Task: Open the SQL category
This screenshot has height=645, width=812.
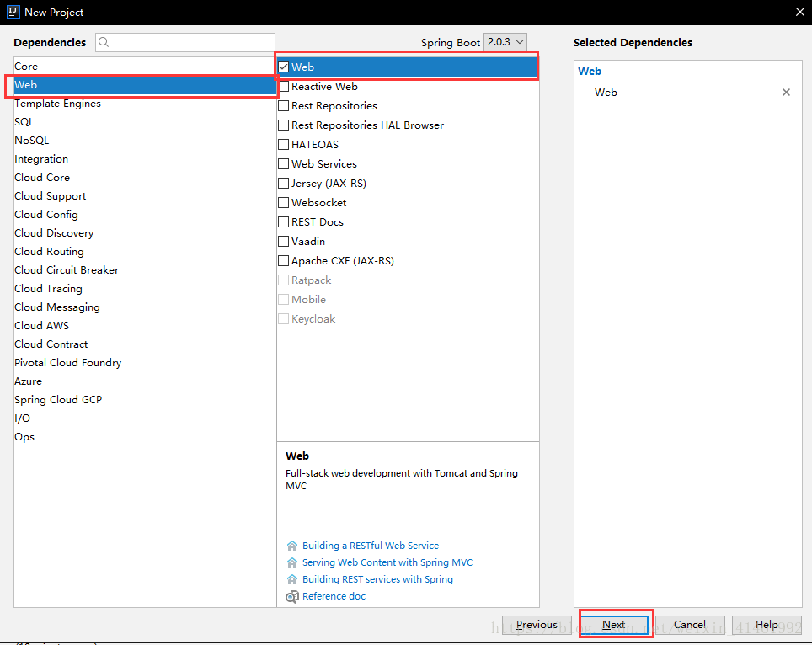Action: [x=145, y=122]
